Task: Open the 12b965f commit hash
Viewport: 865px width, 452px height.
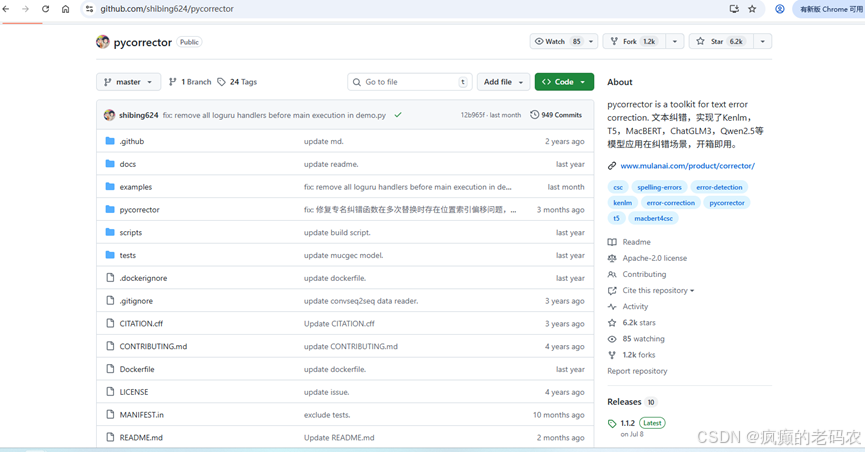Action: pos(473,115)
